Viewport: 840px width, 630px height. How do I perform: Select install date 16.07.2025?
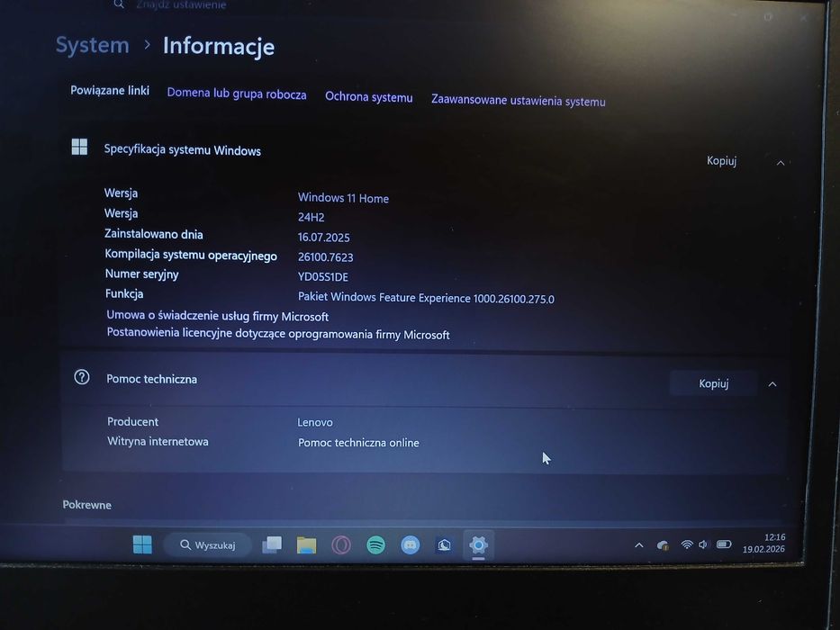point(323,238)
